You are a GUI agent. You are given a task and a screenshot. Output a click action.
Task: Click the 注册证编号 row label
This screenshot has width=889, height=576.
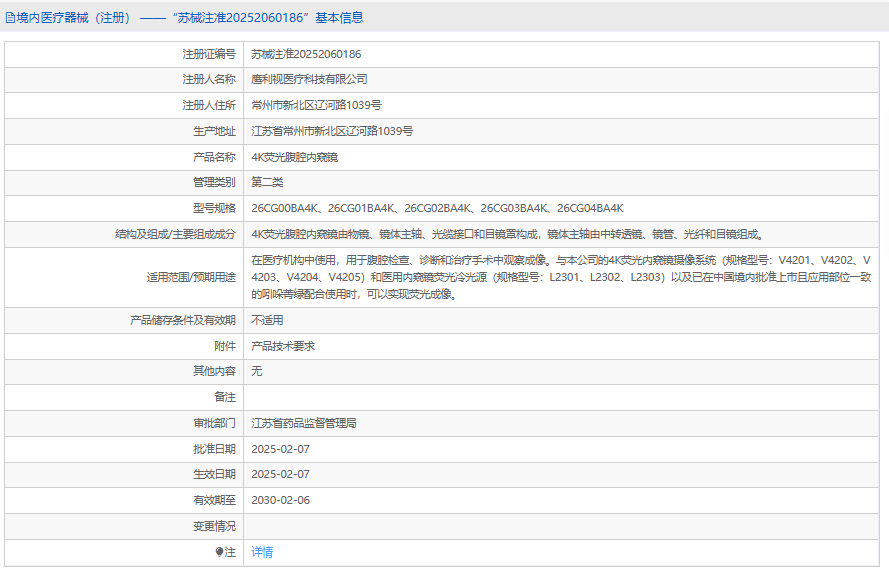[209, 54]
